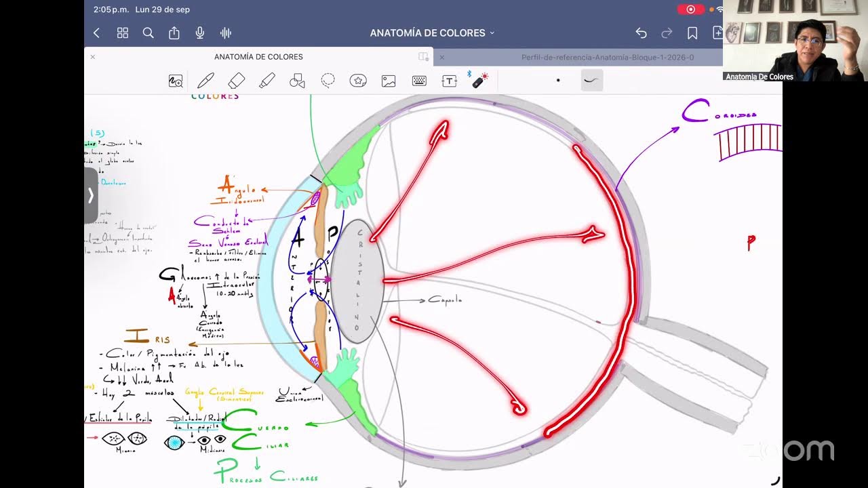Screen dimensions: 868x488
Task: Insert an image with photo tool
Action: (389, 81)
